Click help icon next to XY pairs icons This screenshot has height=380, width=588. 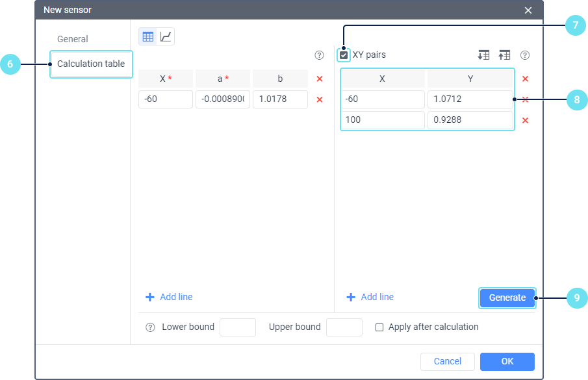(x=525, y=55)
